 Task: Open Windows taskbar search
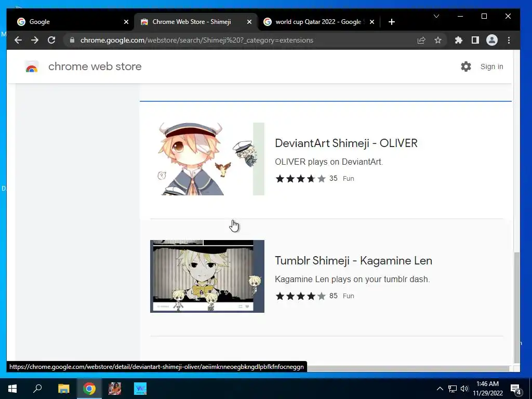tap(37, 389)
